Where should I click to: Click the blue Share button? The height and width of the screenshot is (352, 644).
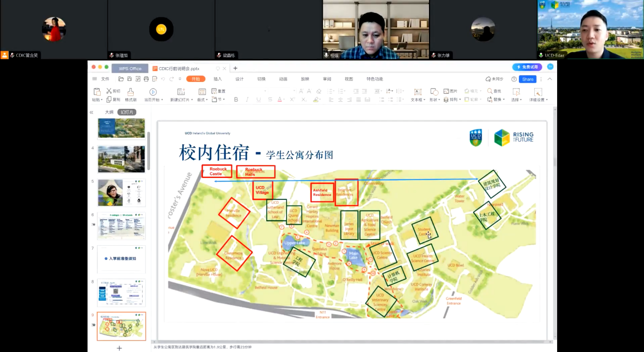click(528, 79)
